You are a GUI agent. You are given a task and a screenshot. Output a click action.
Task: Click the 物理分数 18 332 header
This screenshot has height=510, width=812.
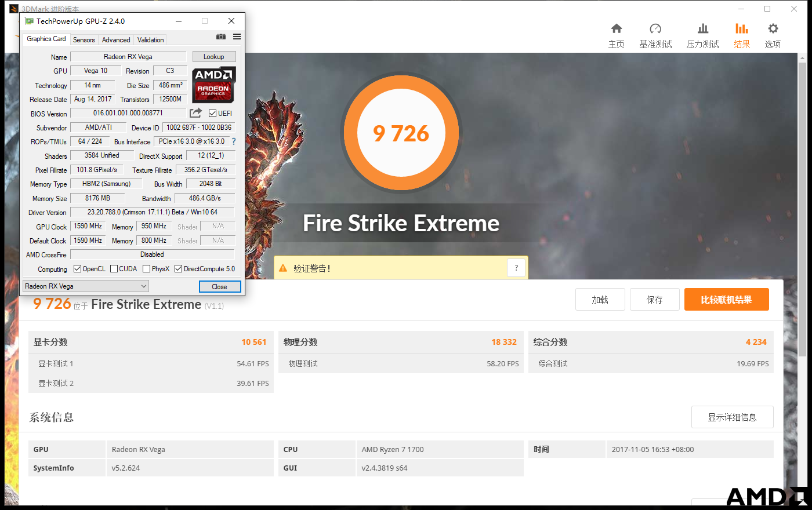401,342
